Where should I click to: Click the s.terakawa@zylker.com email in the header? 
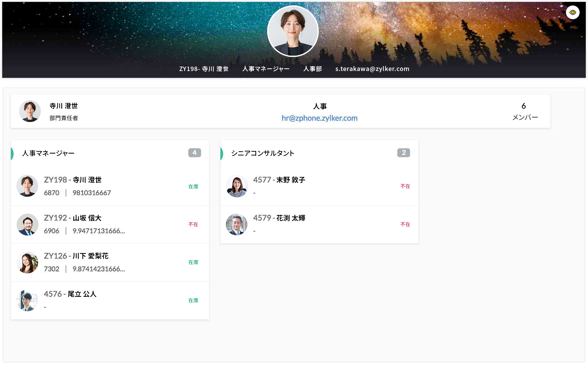tap(372, 69)
